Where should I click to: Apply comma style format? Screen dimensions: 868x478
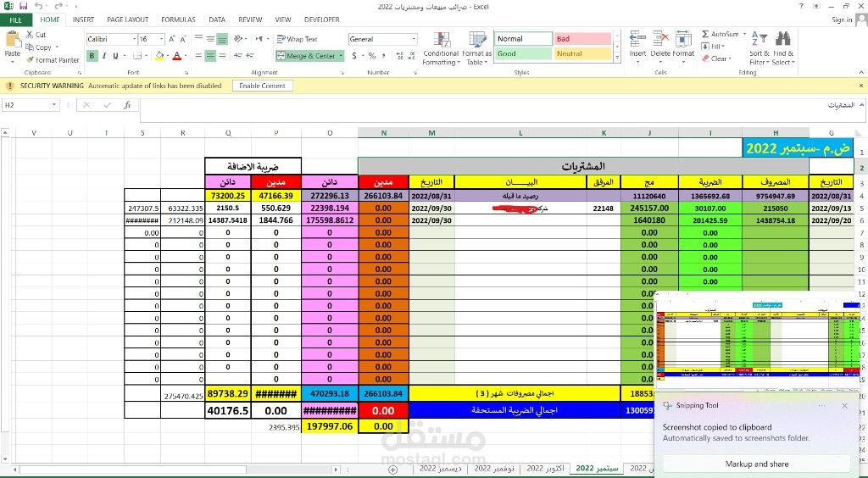coord(384,56)
